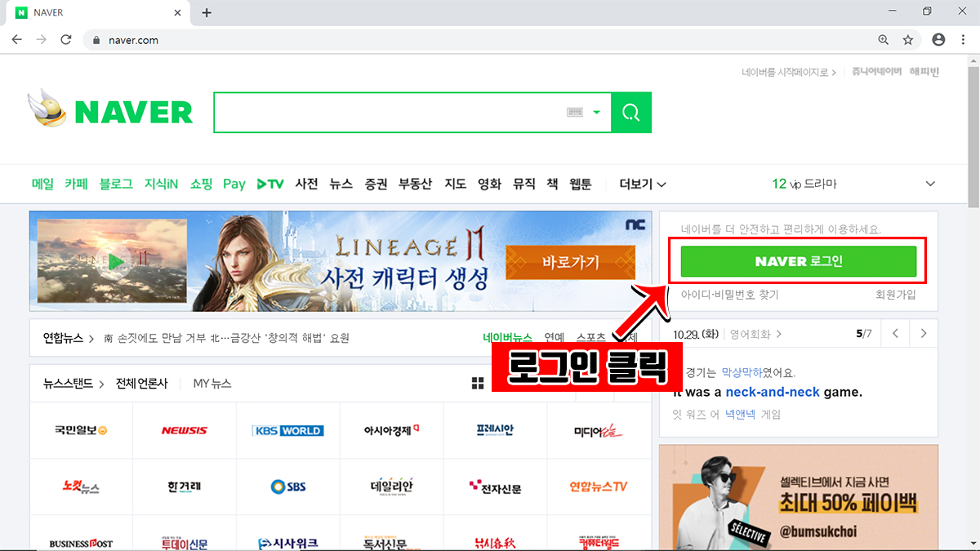This screenshot has width=980, height=551.
Task: Open 뉴스 in the navigation menu
Action: (341, 184)
